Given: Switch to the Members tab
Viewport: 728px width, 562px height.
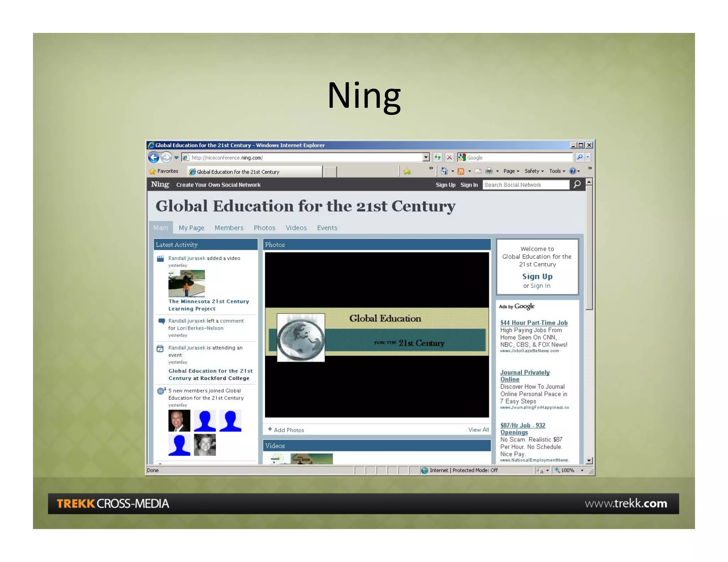Looking at the screenshot, I should pos(229,228).
